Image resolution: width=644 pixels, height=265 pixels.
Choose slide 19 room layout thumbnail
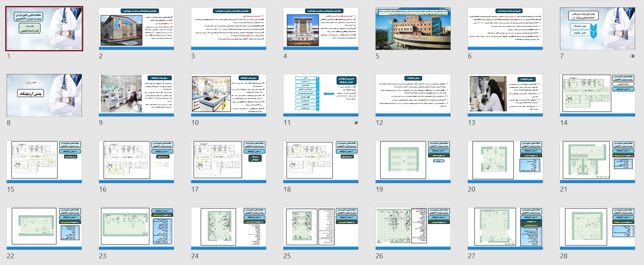point(413,162)
